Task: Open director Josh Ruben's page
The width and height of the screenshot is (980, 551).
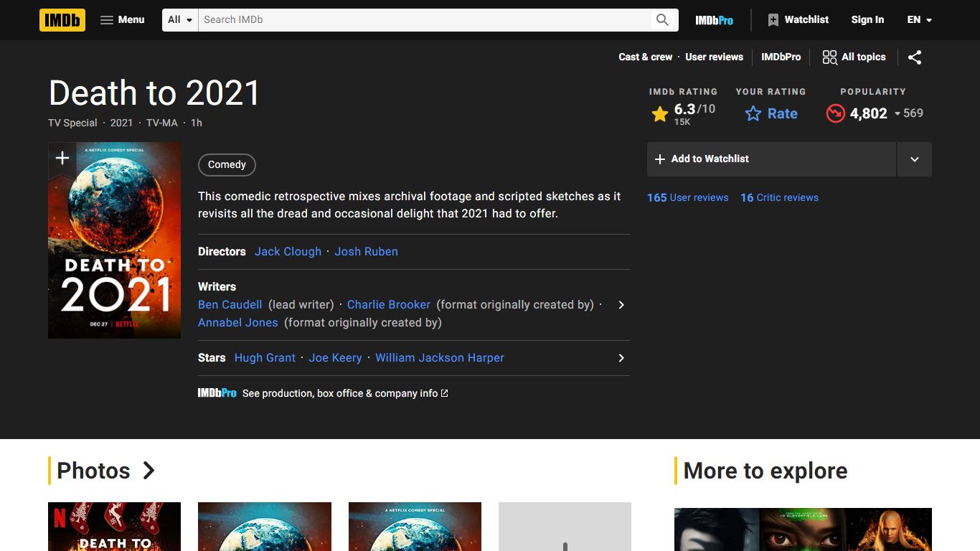Action: tap(366, 252)
